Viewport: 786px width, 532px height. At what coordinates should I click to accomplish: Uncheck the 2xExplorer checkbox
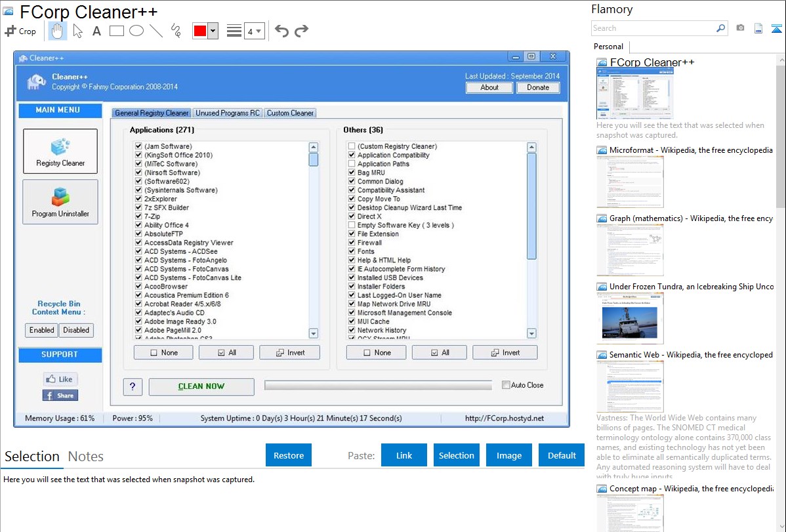pyautogui.click(x=138, y=199)
